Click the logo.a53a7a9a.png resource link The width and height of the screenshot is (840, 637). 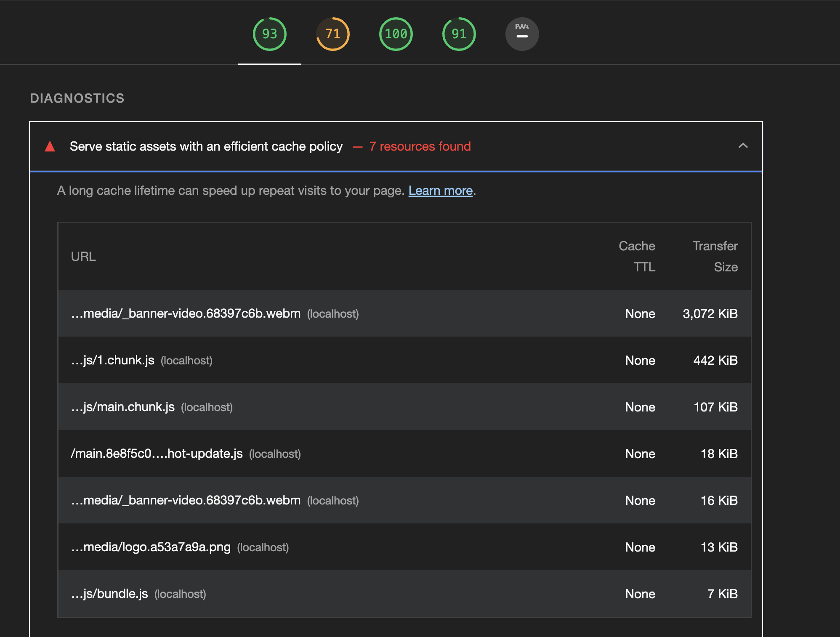click(151, 547)
